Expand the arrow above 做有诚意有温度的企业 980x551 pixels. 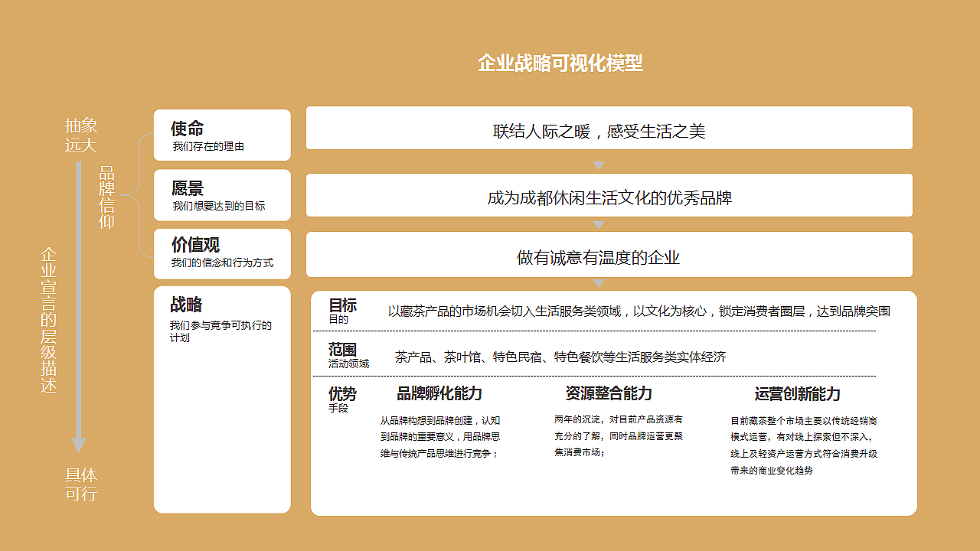pyautogui.click(x=598, y=224)
